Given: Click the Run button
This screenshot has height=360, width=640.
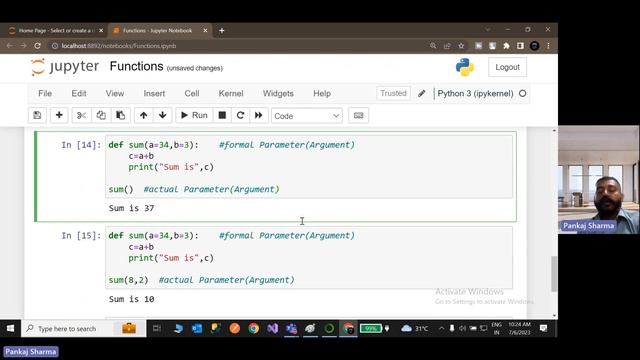Looking at the screenshot, I should point(194,116).
